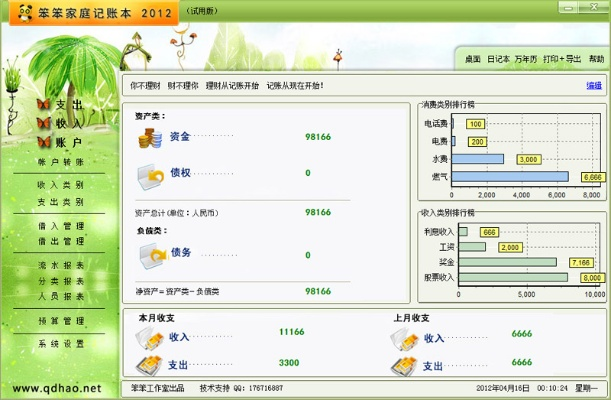Open 系统设置 from sidebar
The height and width of the screenshot is (400, 611).
click(61, 344)
